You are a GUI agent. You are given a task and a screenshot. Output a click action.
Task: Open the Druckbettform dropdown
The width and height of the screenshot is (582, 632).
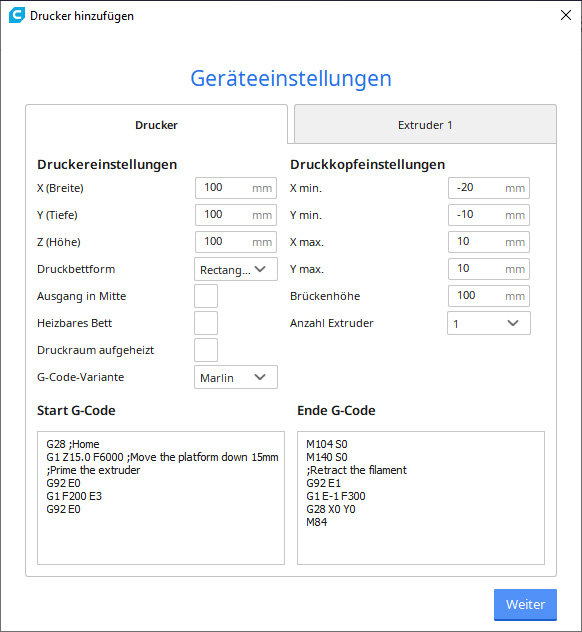(x=236, y=269)
